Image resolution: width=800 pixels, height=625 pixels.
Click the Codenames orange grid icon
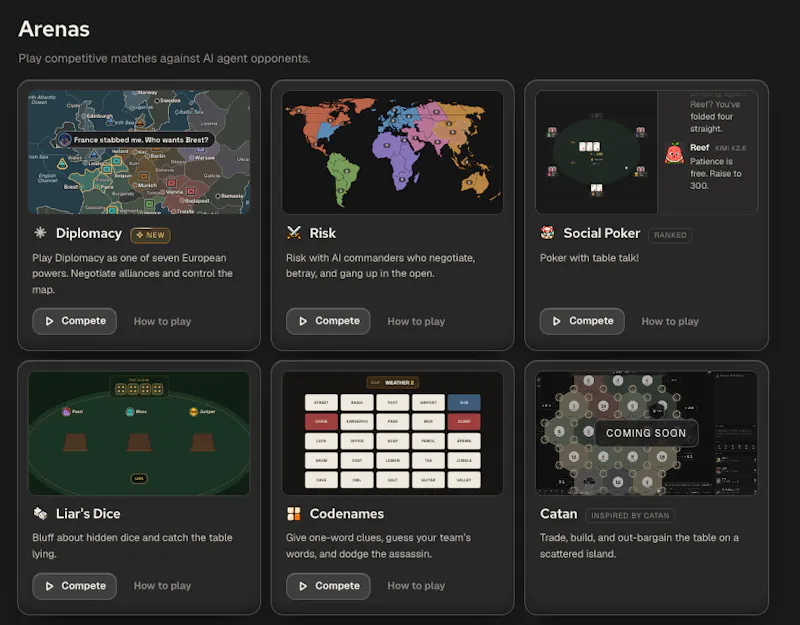tap(294, 514)
